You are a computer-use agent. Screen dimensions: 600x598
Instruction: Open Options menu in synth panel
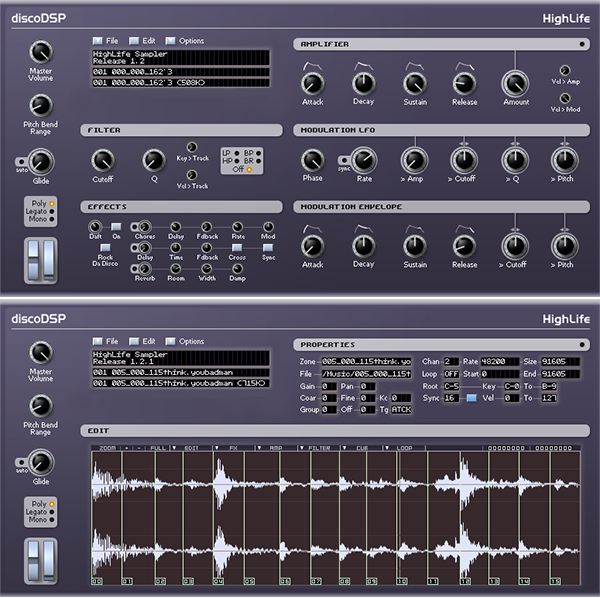pyautogui.click(x=185, y=41)
